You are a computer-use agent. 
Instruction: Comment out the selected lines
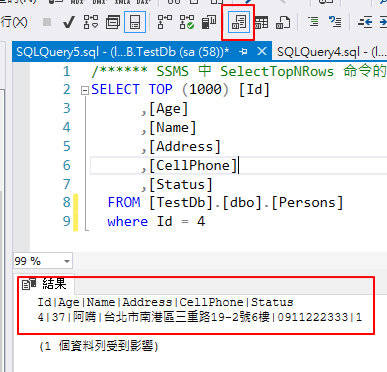313,22
